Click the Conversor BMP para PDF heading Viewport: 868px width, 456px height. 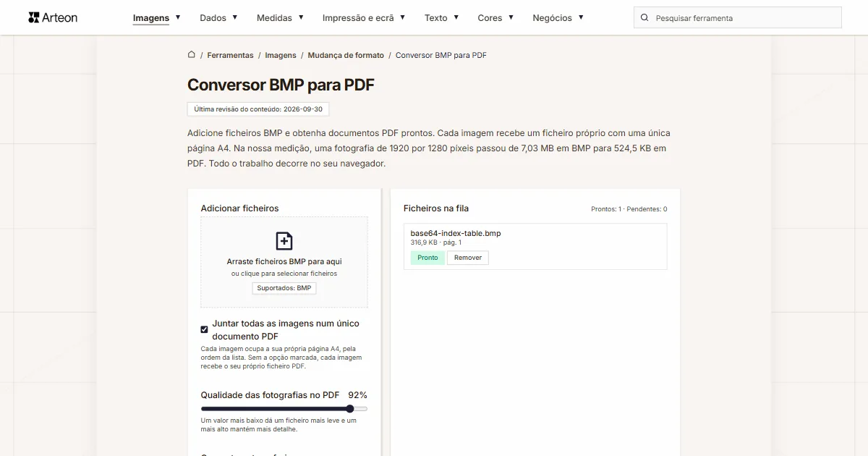click(281, 85)
